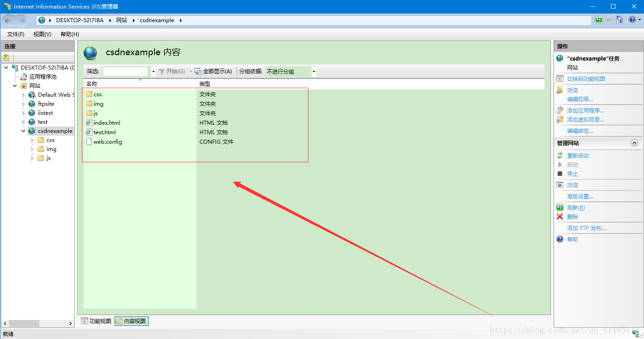Expand the test site tree node
The width and height of the screenshot is (644, 339).
coord(24,122)
